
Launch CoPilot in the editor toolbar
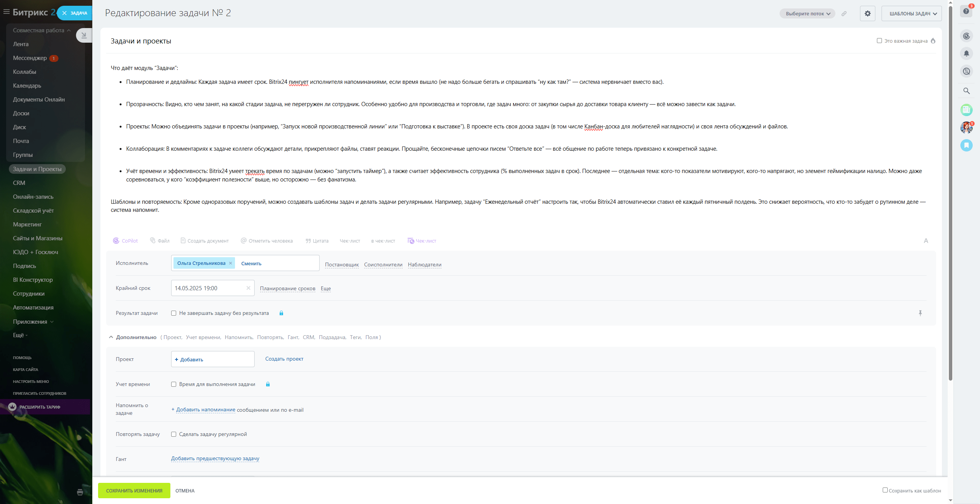click(x=125, y=241)
